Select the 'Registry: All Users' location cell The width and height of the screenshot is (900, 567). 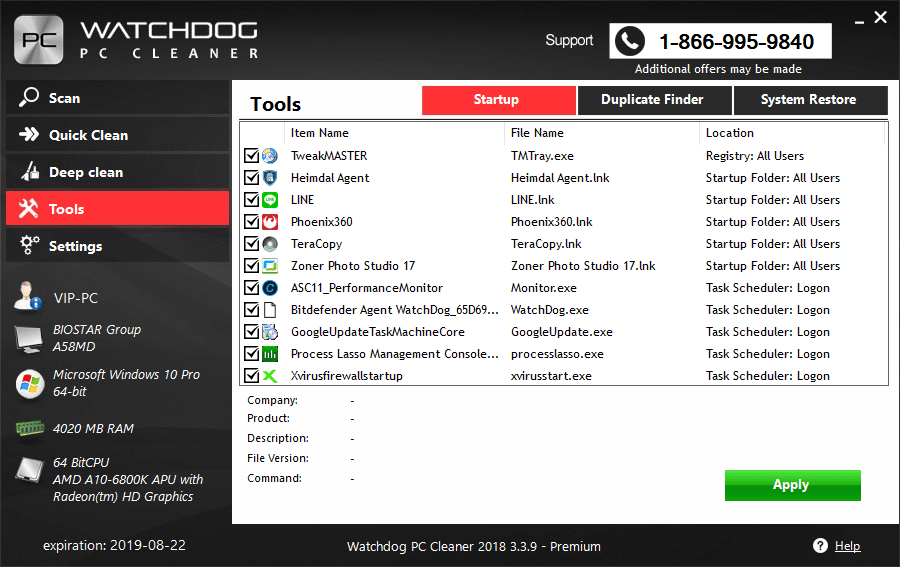click(x=755, y=156)
